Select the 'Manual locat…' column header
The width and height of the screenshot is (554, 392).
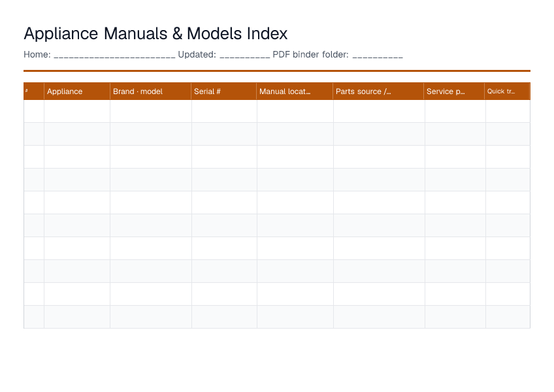click(295, 91)
